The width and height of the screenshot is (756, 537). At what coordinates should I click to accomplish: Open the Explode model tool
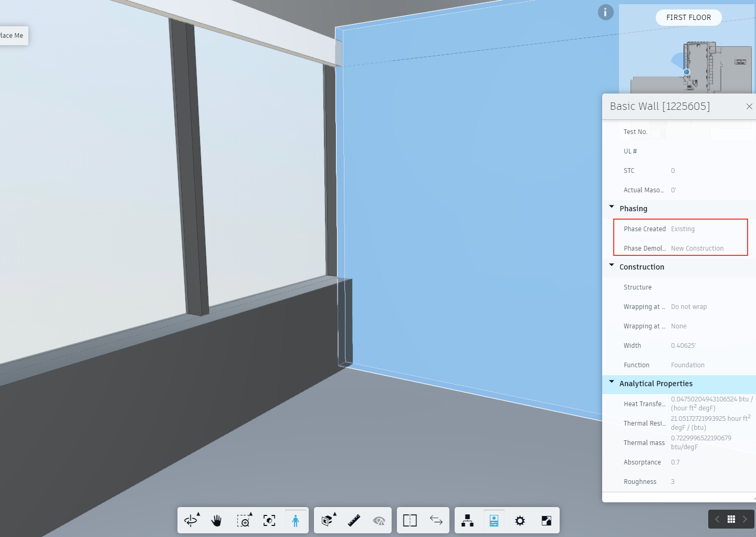(327, 520)
